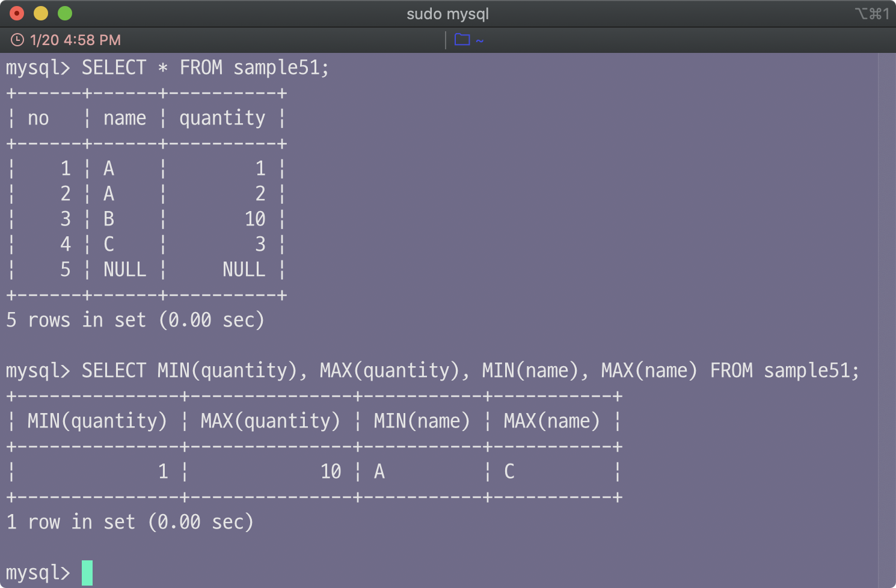The width and height of the screenshot is (896, 588).
Task: Click the cursor at the last mysql prompt
Action: tap(87, 573)
